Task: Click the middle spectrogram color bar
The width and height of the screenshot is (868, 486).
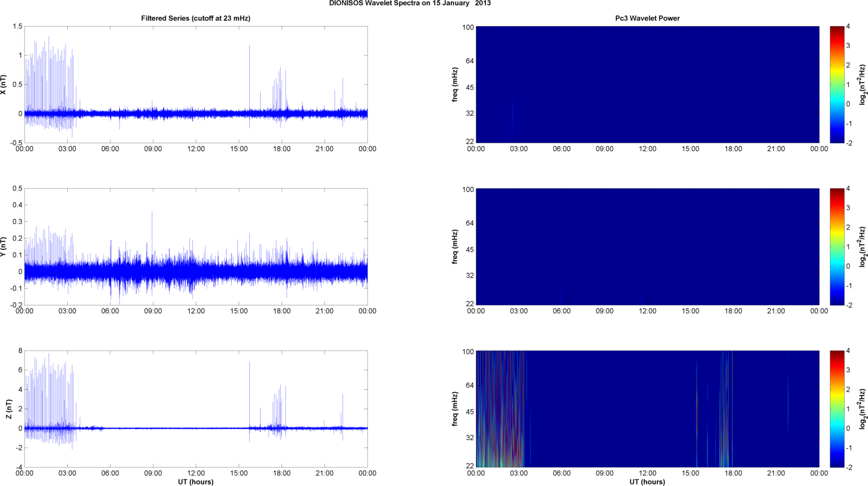Action: click(x=837, y=246)
